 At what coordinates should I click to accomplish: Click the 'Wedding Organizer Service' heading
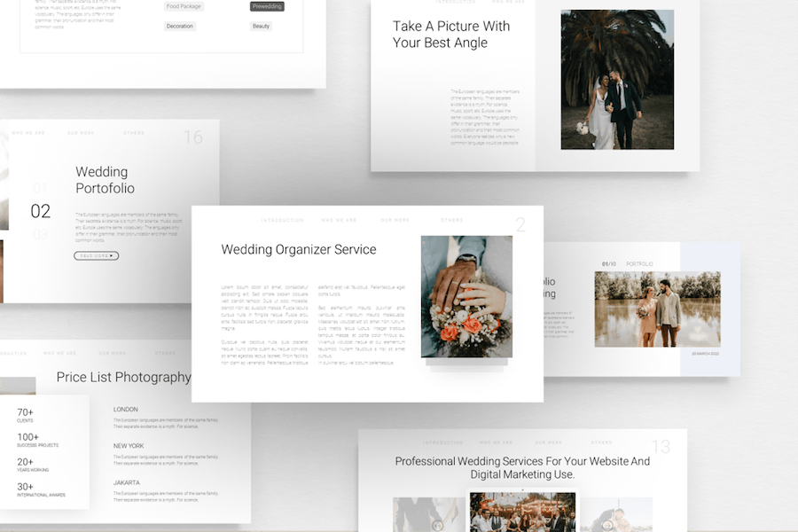pos(299,249)
